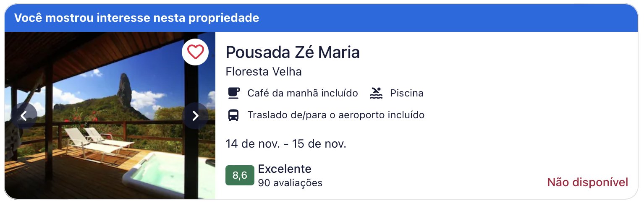Click the Floresta Velha location text
This screenshot has height=203, width=644.
264,72
